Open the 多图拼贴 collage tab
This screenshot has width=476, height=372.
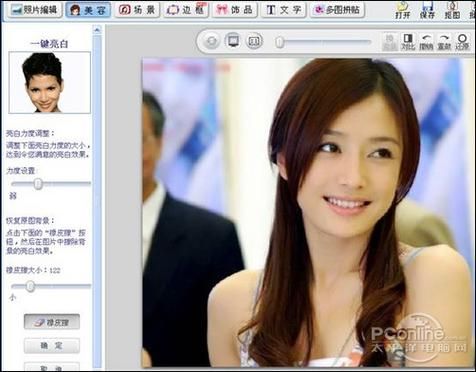pyautogui.click(x=337, y=10)
